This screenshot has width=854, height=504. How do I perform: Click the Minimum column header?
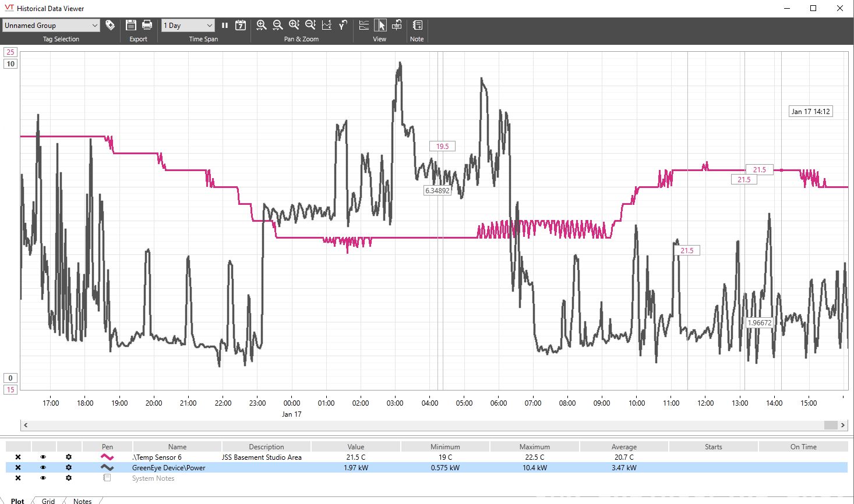point(445,447)
